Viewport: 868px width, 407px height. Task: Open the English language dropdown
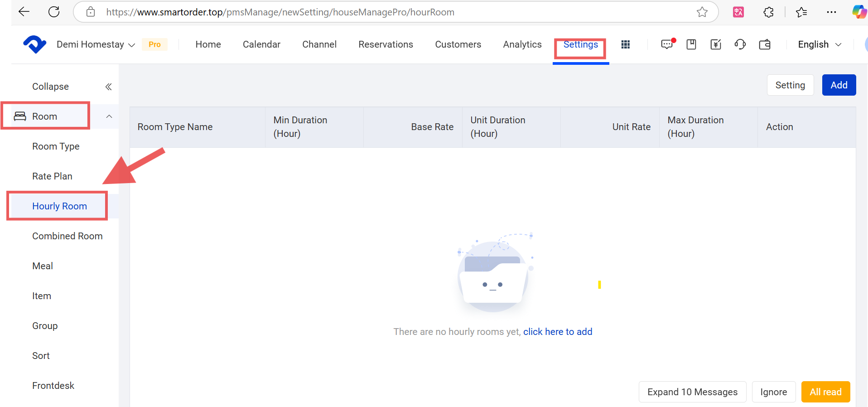point(819,44)
